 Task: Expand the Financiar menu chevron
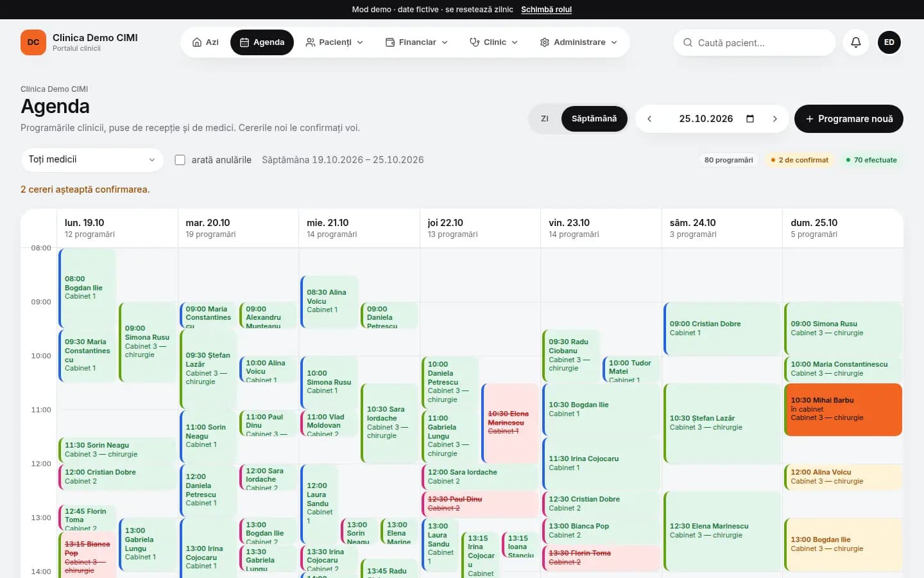[x=445, y=42]
